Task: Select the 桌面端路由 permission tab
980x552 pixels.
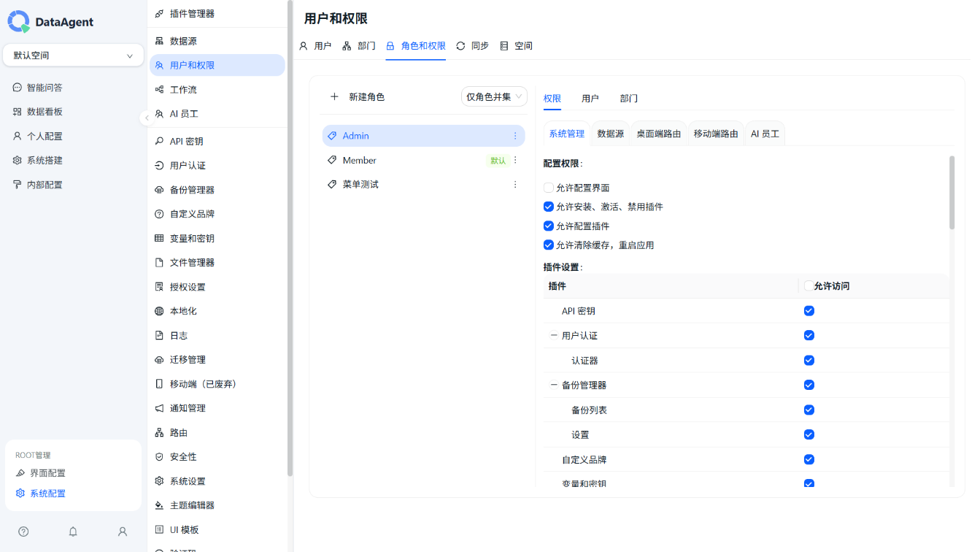Action: click(659, 134)
